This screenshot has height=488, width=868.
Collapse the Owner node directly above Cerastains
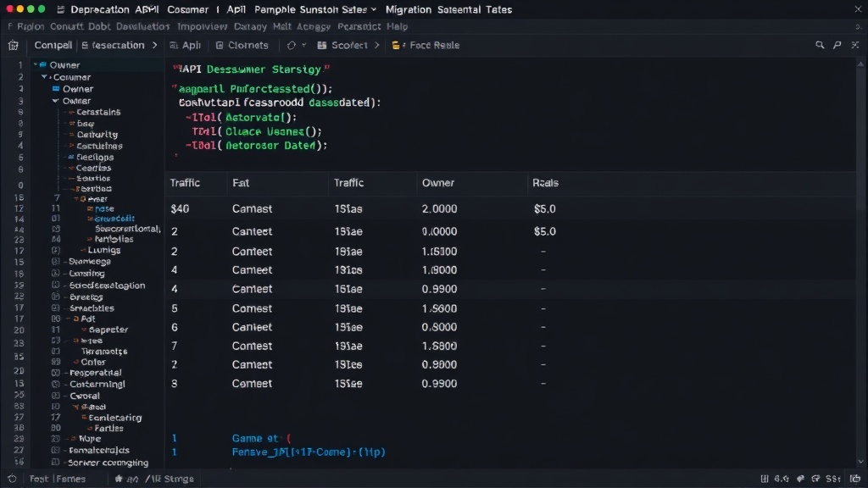[55, 101]
